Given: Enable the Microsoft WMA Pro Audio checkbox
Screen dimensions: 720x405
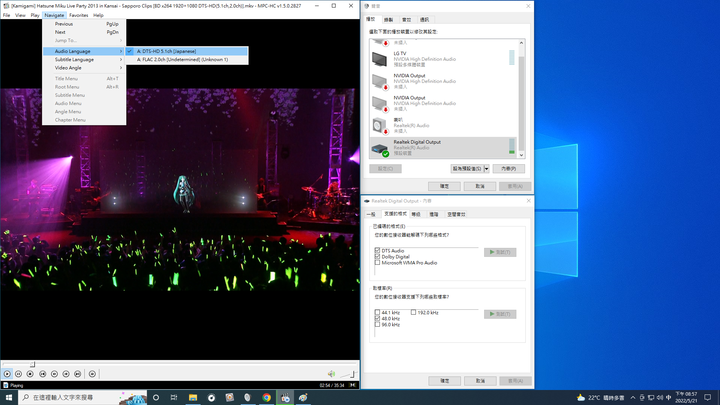Looking at the screenshot, I should (x=377, y=263).
